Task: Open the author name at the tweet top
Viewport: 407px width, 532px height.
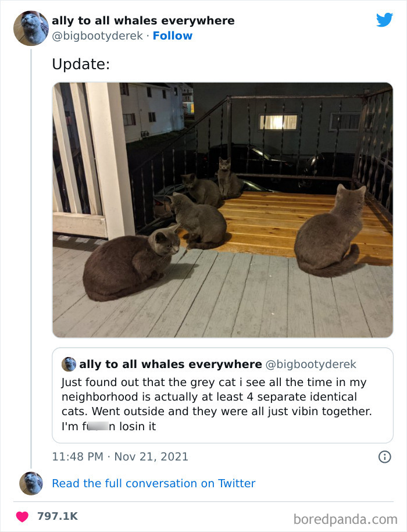Action: click(143, 20)
